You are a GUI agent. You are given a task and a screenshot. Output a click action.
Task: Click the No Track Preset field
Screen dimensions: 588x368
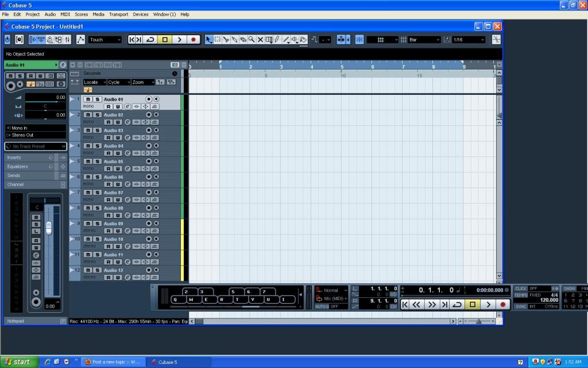[36, 147]
